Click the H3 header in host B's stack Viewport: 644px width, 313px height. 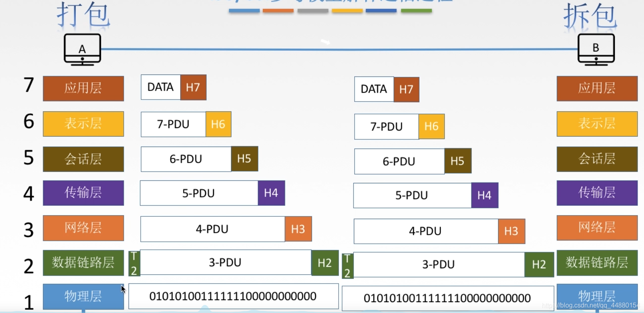[512, 231]
